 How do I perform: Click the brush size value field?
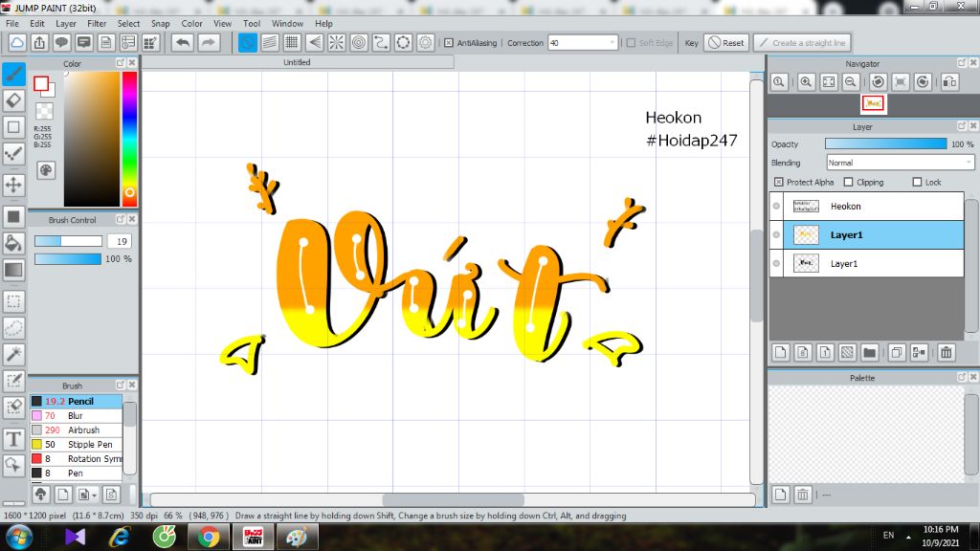click(x=119, y=241)
